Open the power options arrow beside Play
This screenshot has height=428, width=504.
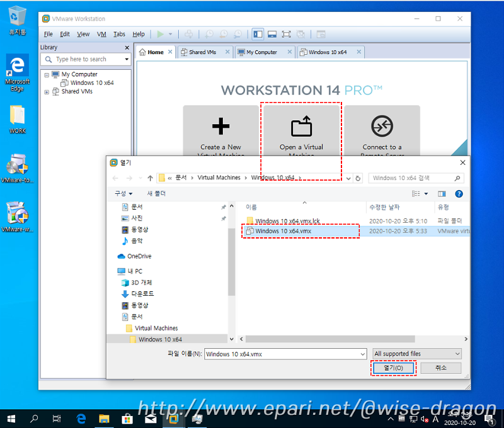pyautogui.click(x=170, y=34)
